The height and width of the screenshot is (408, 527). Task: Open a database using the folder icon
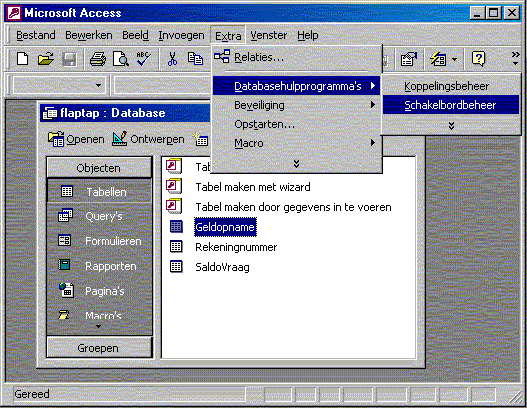46,59
